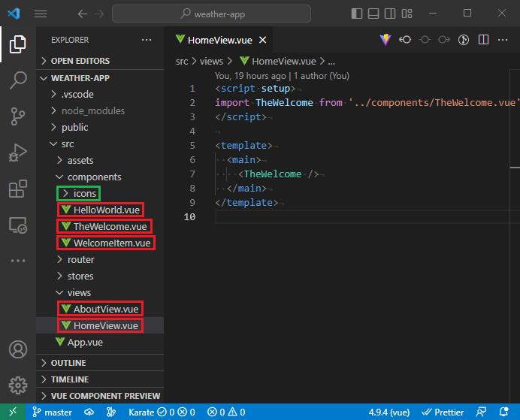Open the hamburger application menu
Screen dimensions: 520x420
(41, 14)
